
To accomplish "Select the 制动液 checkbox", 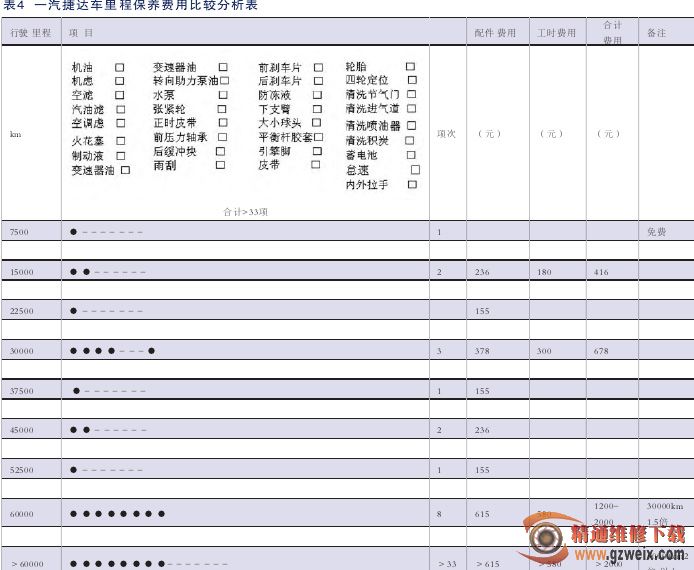I will coord(120,156).
